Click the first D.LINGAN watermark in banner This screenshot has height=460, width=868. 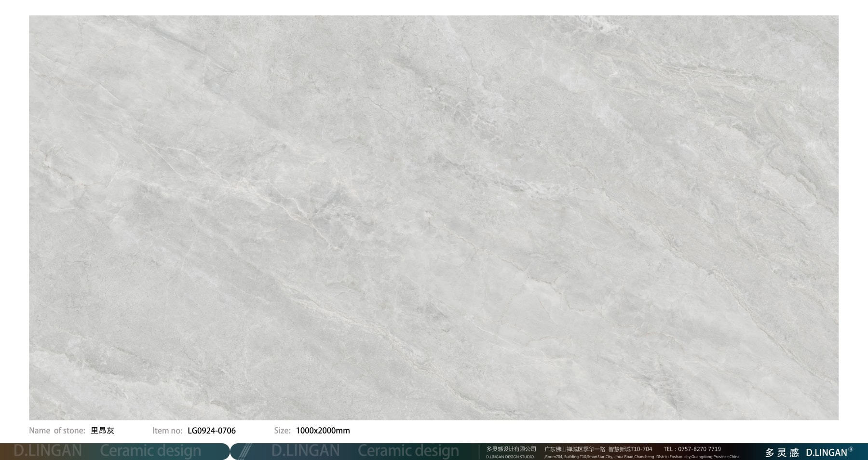(48, 451)
